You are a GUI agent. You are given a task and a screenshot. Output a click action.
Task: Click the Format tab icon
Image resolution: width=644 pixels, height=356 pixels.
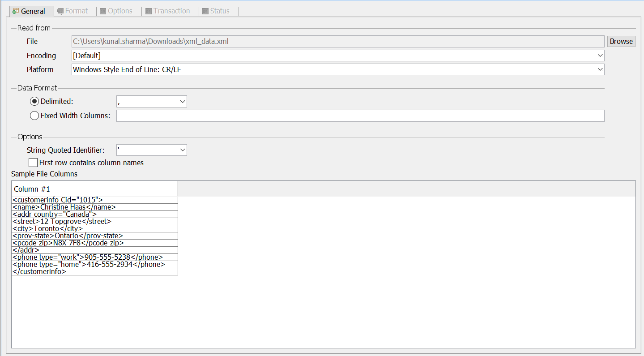(x=60, y=11)
